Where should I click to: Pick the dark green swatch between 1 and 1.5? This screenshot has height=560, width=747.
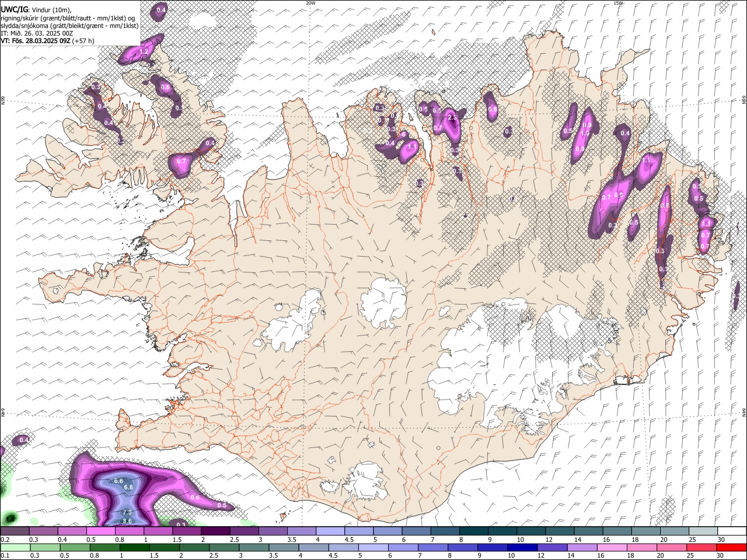134,547
